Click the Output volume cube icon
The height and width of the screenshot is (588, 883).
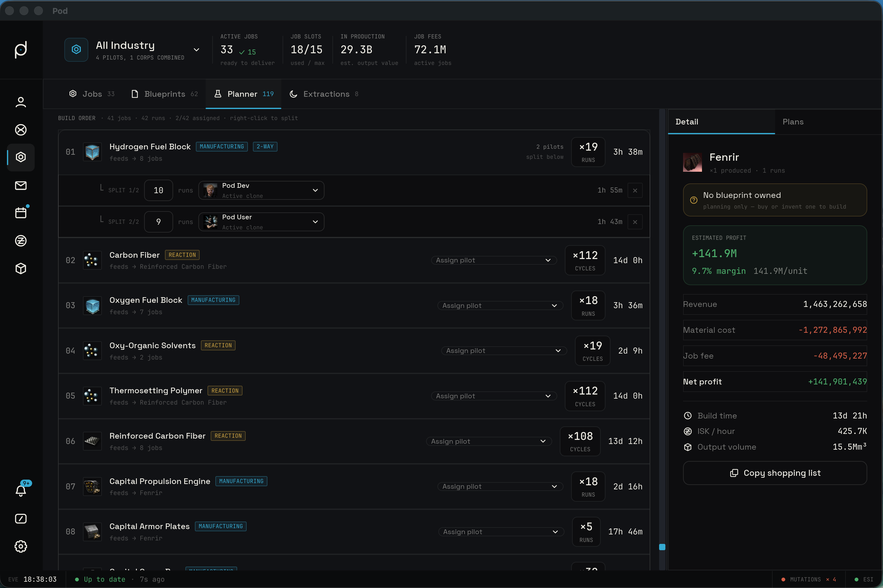[687, 447]
